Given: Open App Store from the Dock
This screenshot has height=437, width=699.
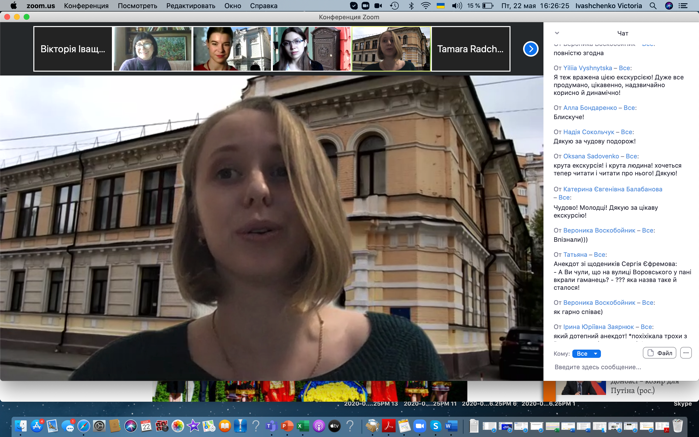Looking at the screenshot, I should [37, 426].
